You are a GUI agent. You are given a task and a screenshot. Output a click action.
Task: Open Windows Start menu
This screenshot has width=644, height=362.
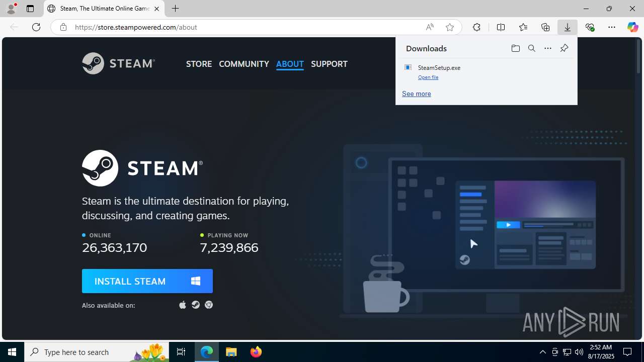12,352
